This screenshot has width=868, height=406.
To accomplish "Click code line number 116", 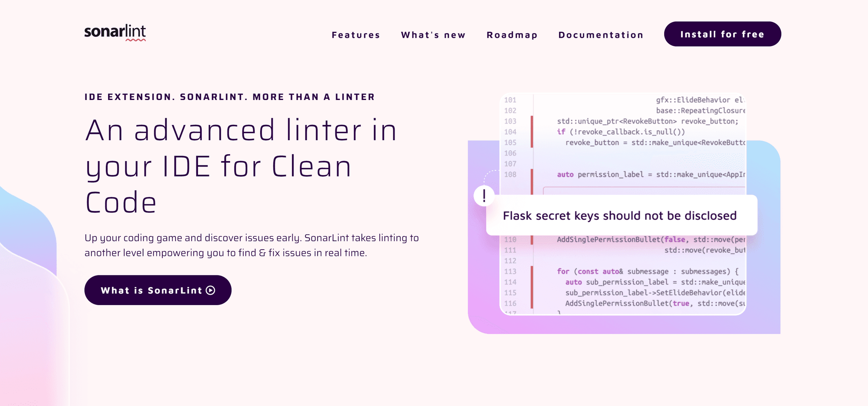I will click(x=510, y=303).
